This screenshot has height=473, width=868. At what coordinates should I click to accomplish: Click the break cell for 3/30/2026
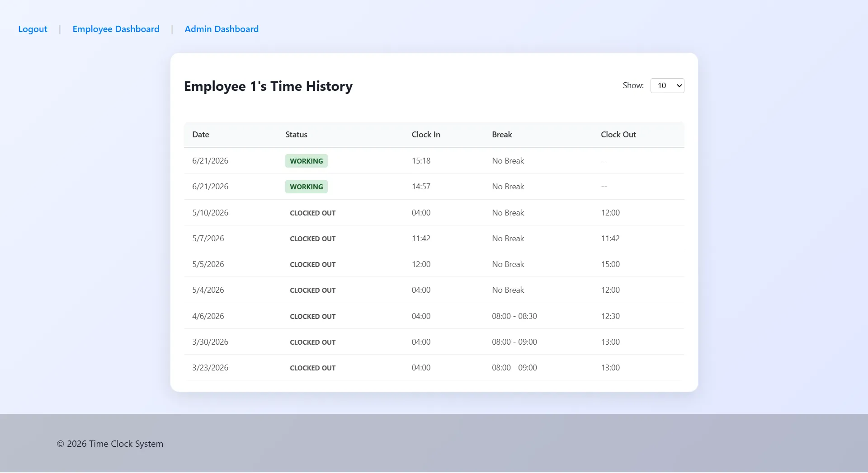coord(514,342)
